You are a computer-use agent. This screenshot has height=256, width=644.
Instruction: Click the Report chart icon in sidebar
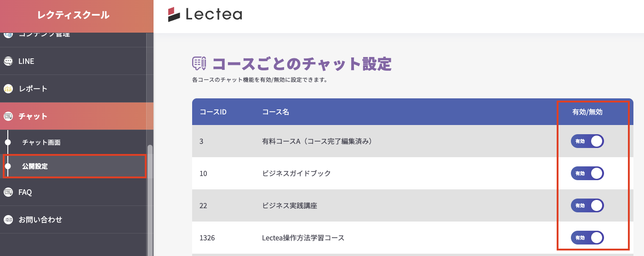[x=8, y=89]
